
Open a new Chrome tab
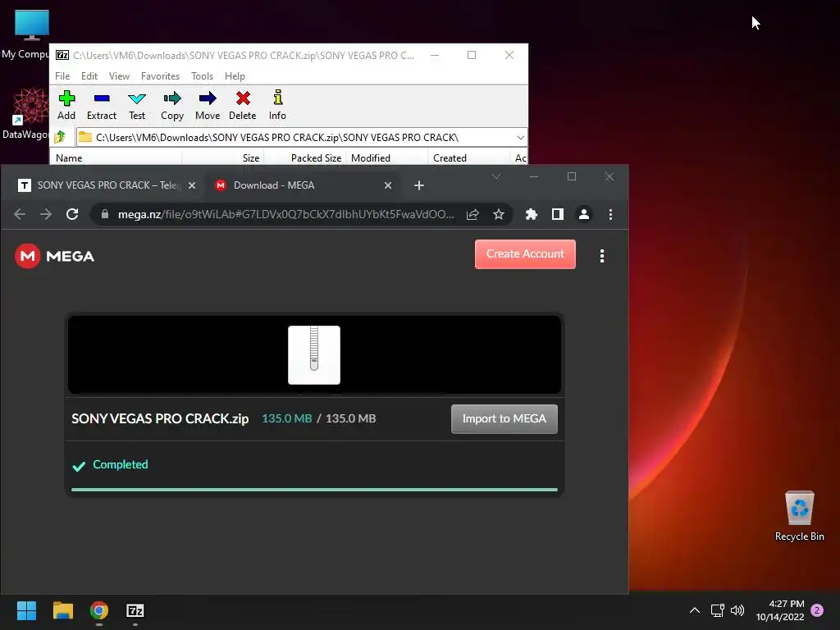click(419, 185)
